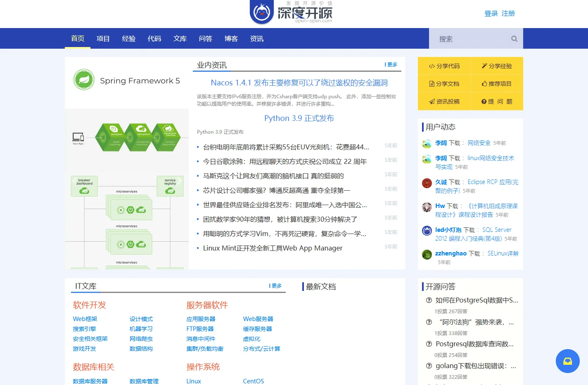Show 更多 in 业内资讯 section

(391, 65)
